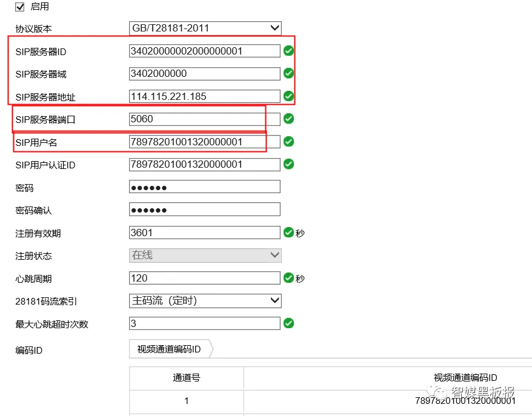
Task: Click the 注册有效期 field 3601
Action: 205,233
